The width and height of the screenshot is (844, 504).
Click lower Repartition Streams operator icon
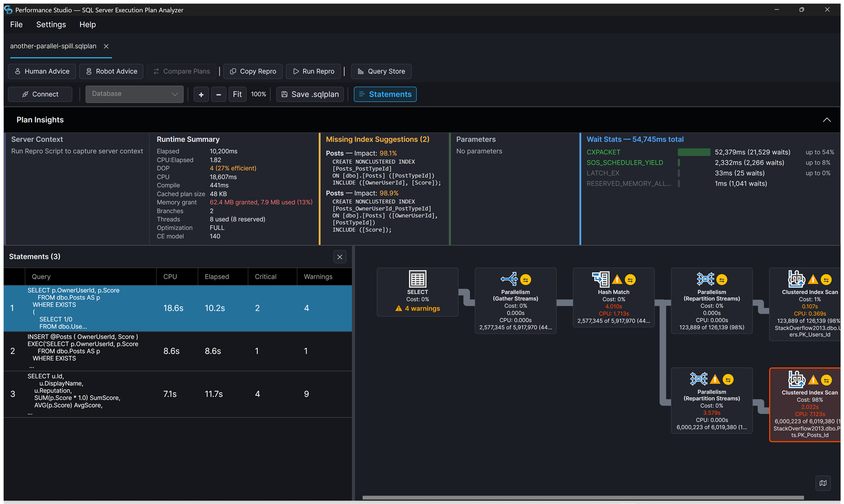(699, 379)
